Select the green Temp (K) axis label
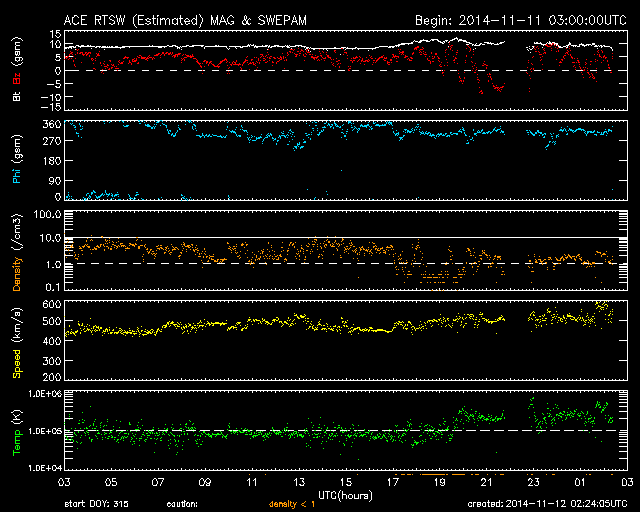Viewport: 640px width, 512px height. pyautogui.click(x=15, y=429)
